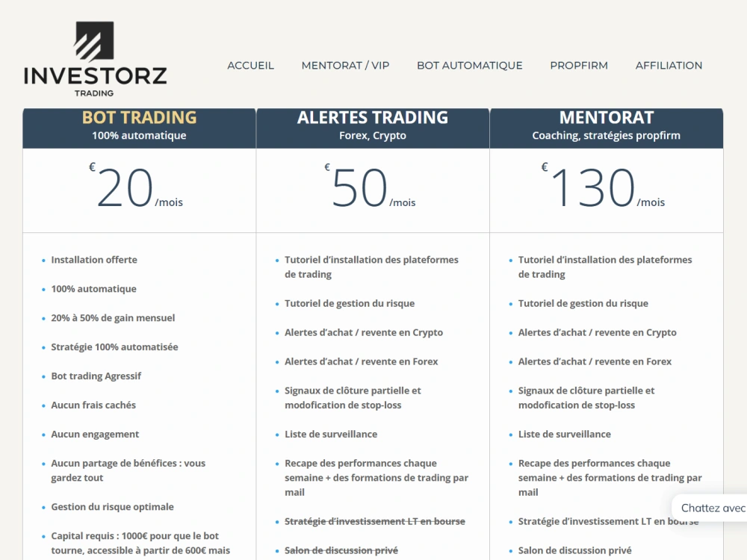Viewport: 747px width, 560px height.
Task: Select the 50 euro per month price
Action: click(x=371, y=187)
